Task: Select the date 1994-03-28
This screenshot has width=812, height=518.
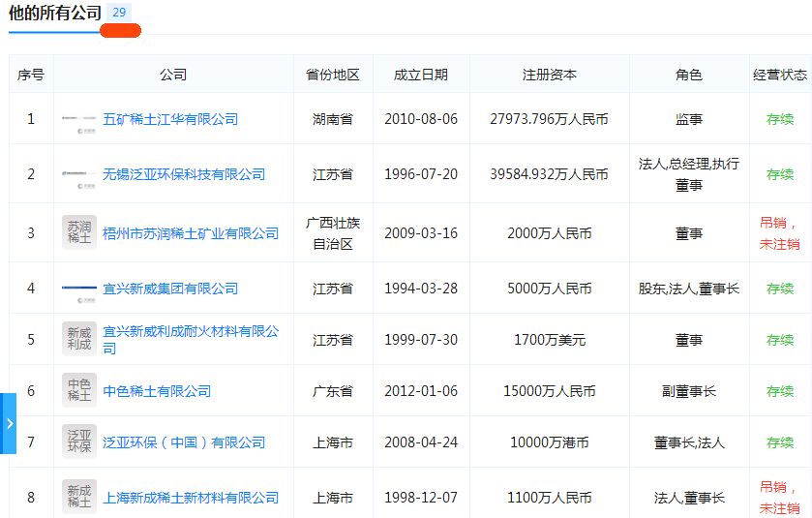Action: pos(421,288)
